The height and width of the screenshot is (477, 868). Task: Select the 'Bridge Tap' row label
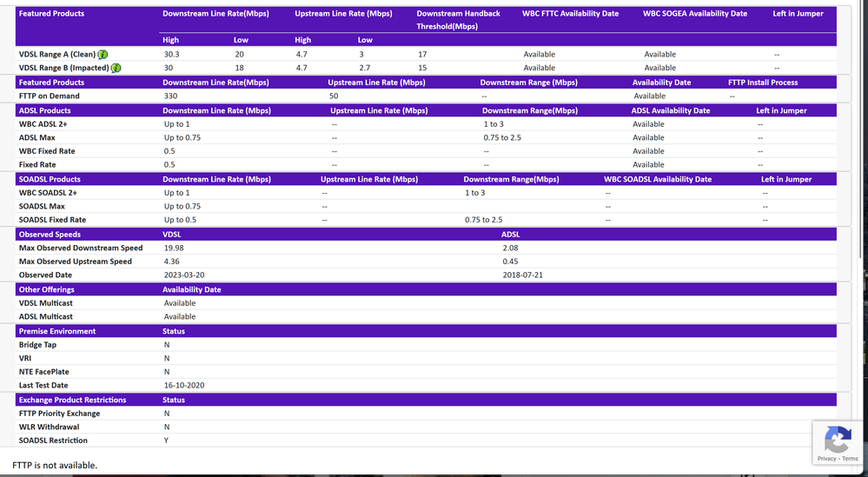[37, 345]
